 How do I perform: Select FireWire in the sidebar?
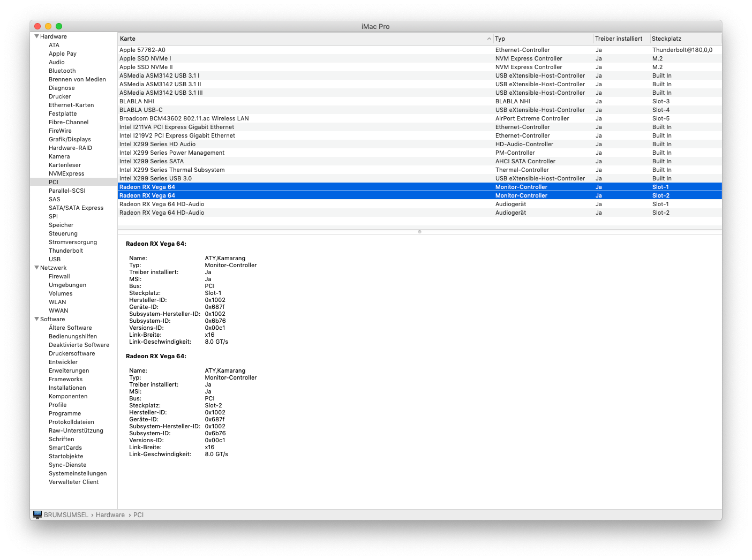coord(60,131)
